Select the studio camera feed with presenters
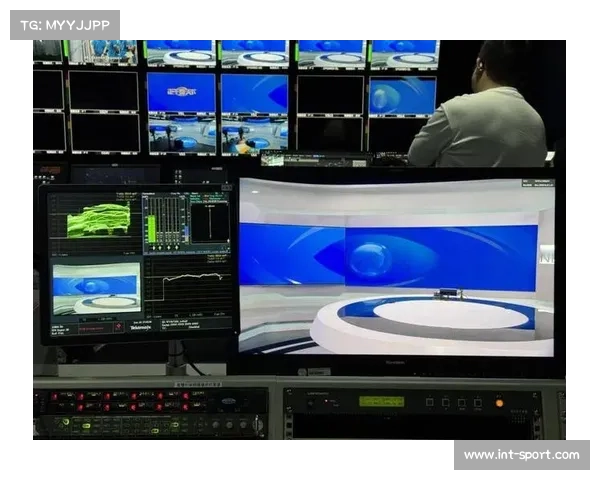The width and height of the screenshot is (600, 480). click(182, 136)
